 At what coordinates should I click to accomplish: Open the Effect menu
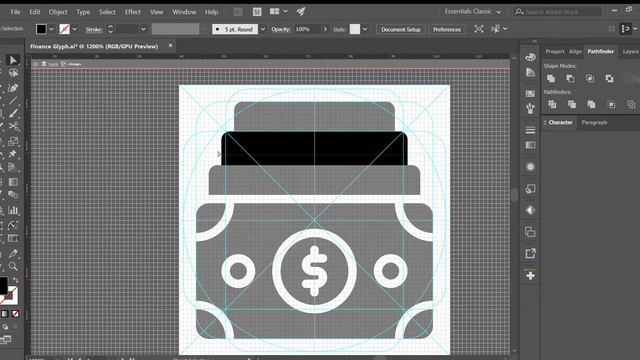133,12
